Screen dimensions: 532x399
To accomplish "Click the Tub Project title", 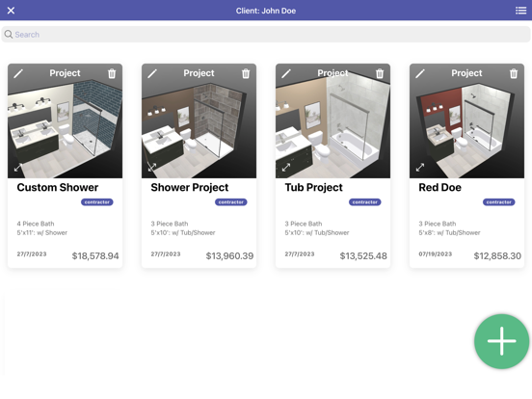I will (314, 187).
